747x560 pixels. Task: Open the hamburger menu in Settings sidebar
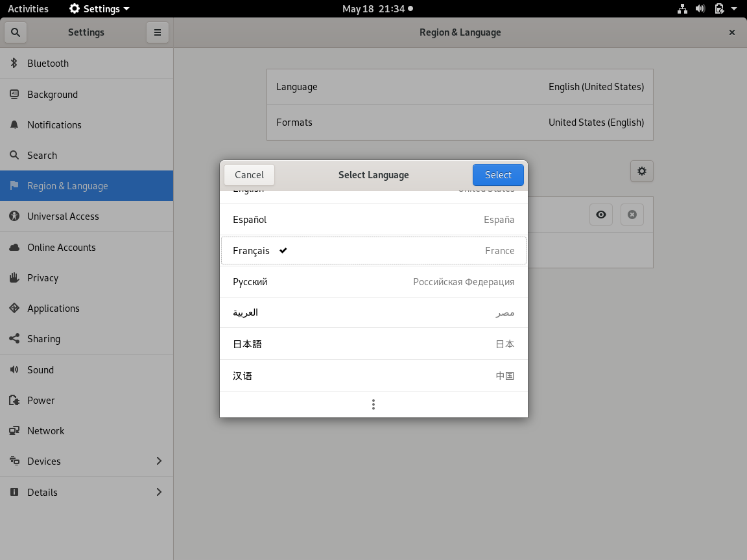pyautogui.click(x=157, y=32)
